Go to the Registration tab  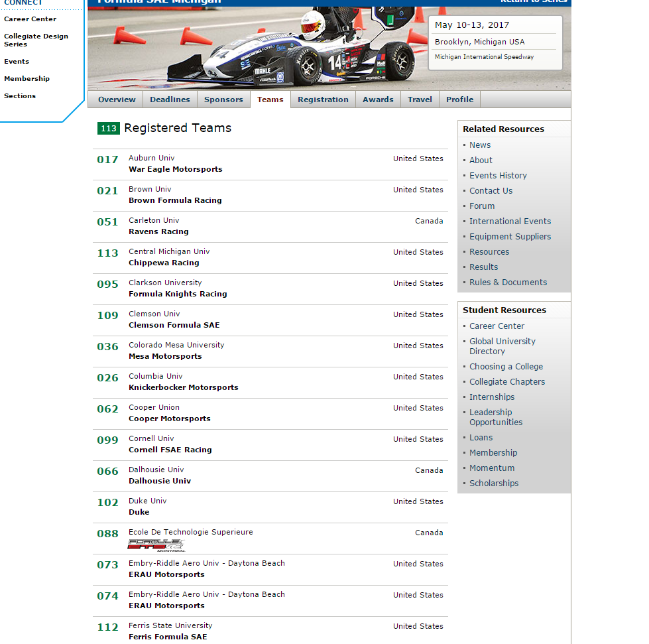(323, 99)
